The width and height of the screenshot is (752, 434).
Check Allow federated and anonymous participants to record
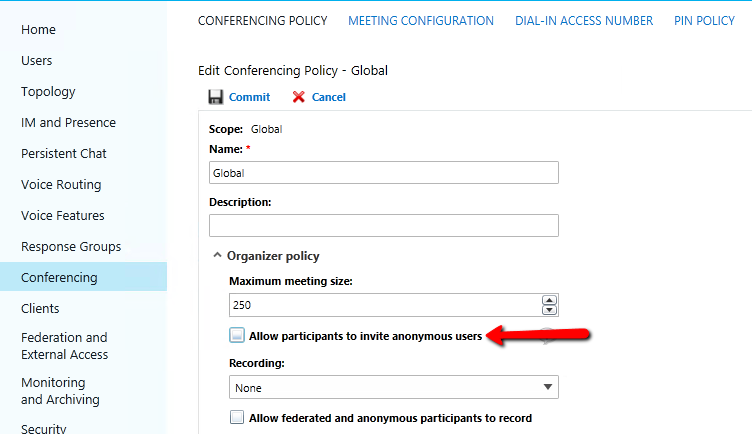tap(237, 417)
